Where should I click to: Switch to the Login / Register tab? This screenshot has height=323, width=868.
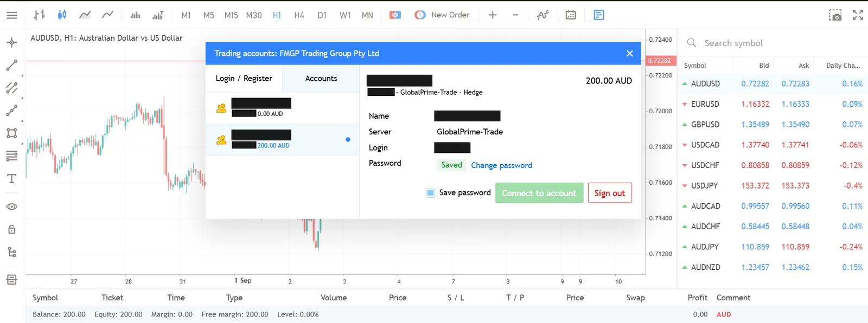(x=244, y=79)
